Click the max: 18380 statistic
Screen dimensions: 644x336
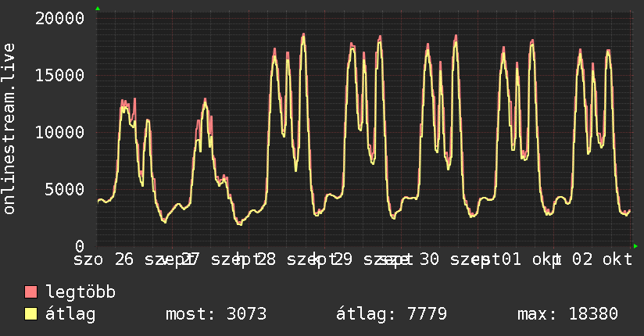567,314
